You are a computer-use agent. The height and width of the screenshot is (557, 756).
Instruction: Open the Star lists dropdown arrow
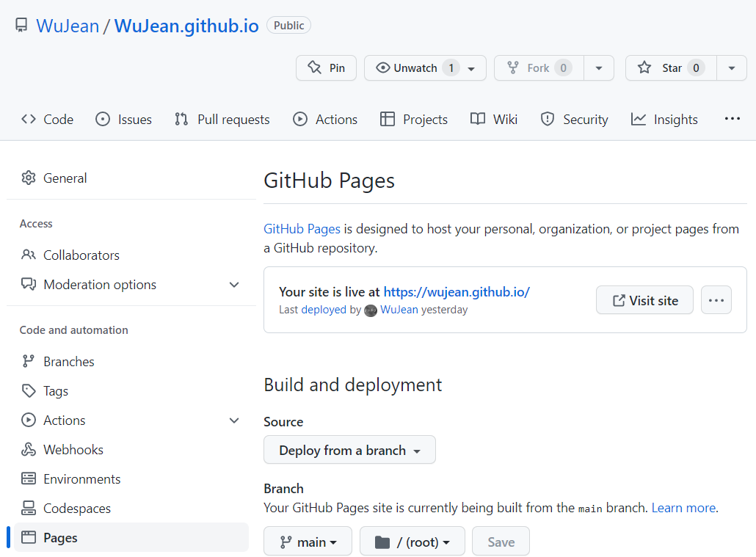tap(732, 68)
